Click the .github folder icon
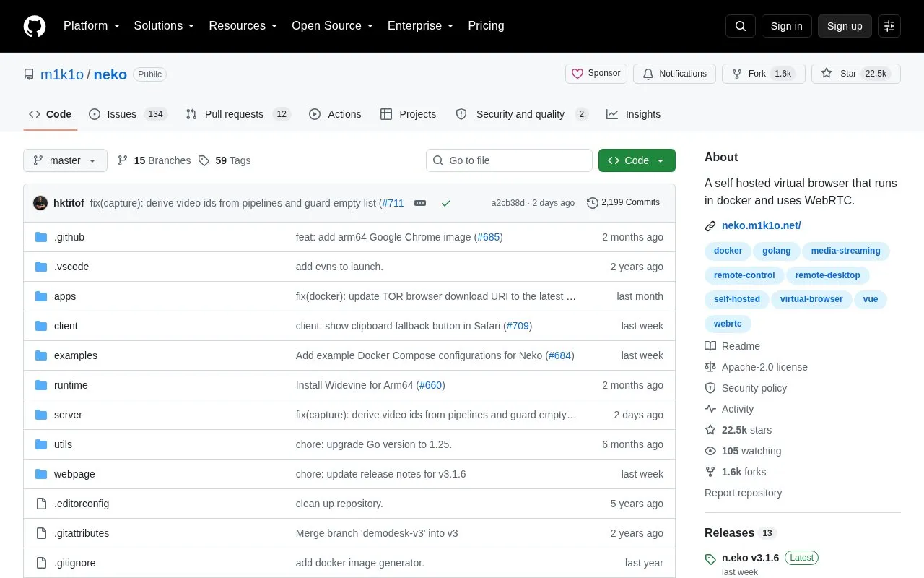Image resolution: width=924 pixels, height=578 pixels. click(41, 237)
